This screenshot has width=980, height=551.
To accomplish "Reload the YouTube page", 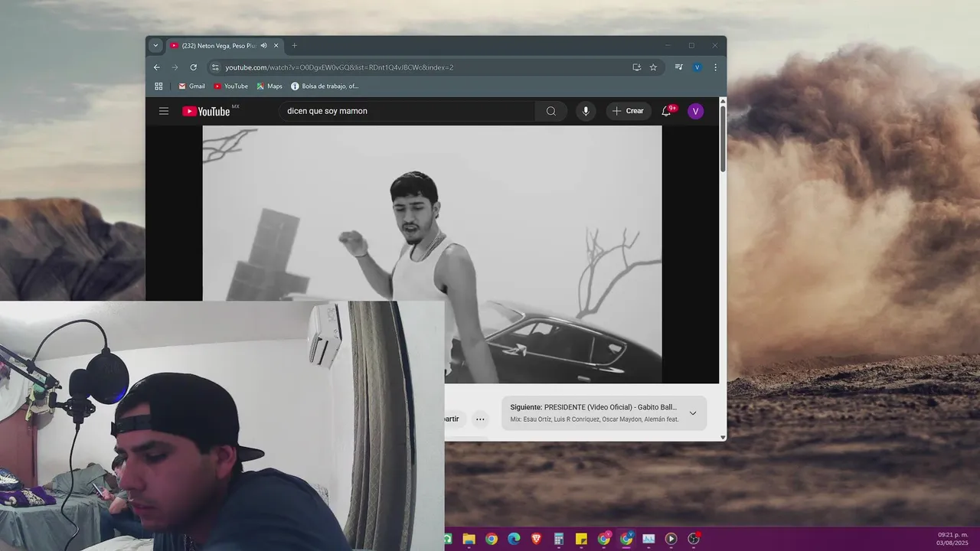I will 193,67.
